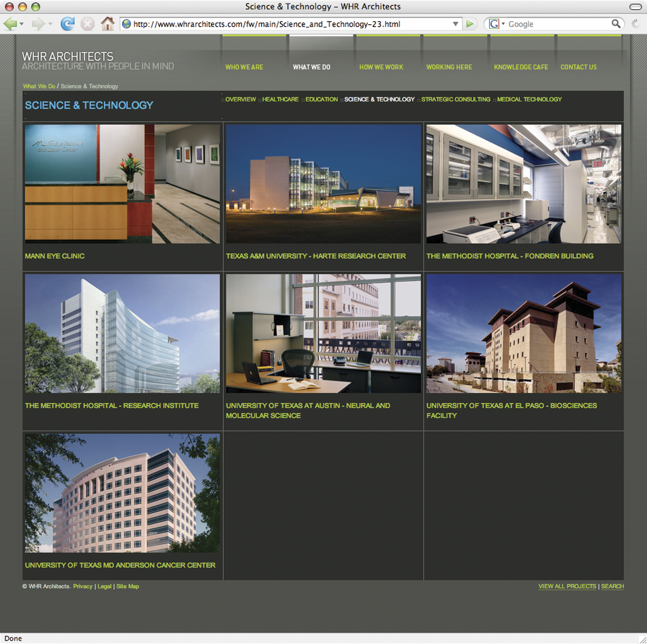Go to the browser home page

(108, 23)
